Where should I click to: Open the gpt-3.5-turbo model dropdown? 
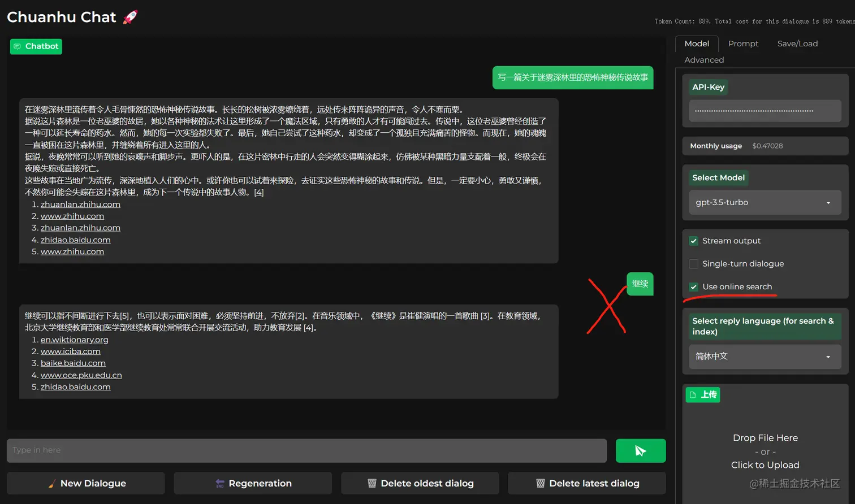point(765,202)
